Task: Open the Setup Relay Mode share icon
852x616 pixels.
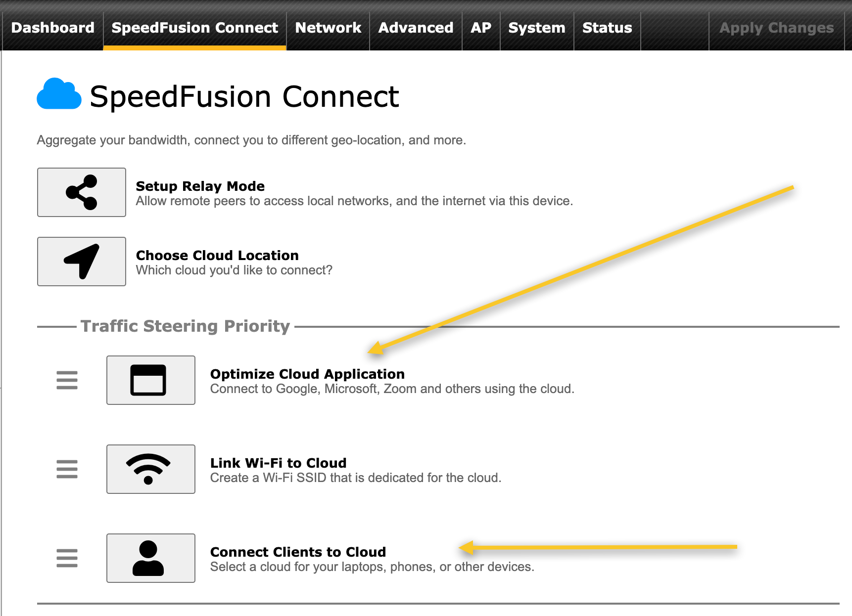Action: click(x=82, y=192)
